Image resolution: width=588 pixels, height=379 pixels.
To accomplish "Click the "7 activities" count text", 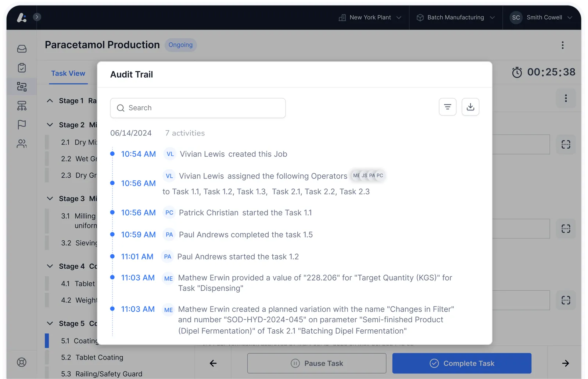I will tap(185, 133).
